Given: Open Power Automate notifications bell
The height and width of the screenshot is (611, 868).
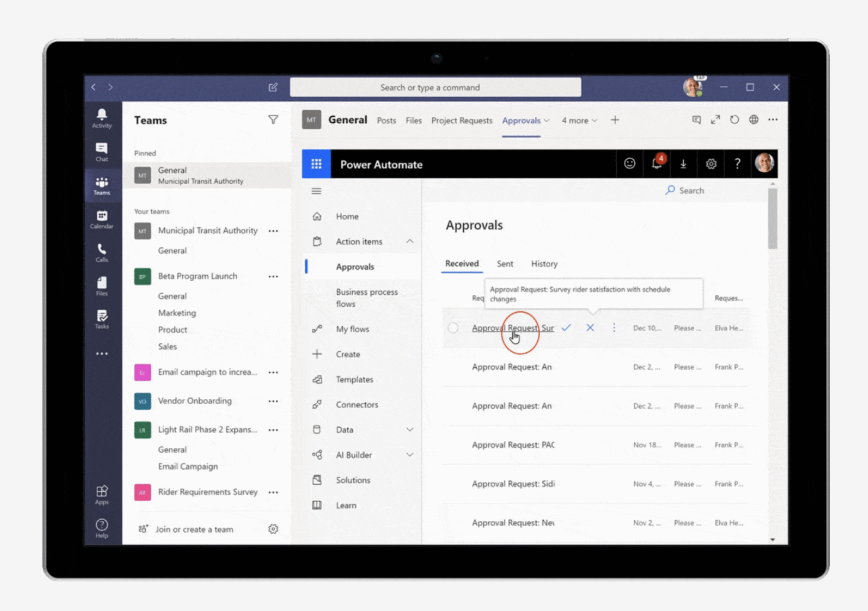Looking at the screenshot, I should tap(657, 164).
